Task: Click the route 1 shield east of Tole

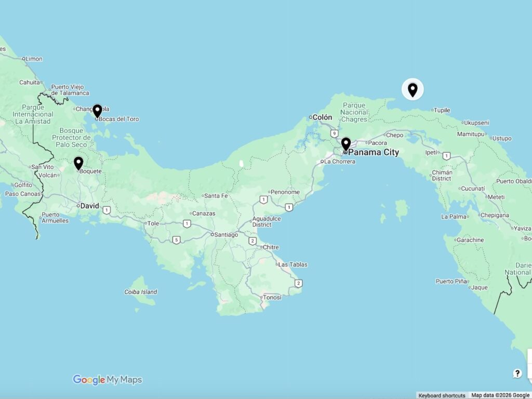Action: click(x=187, y=224)
